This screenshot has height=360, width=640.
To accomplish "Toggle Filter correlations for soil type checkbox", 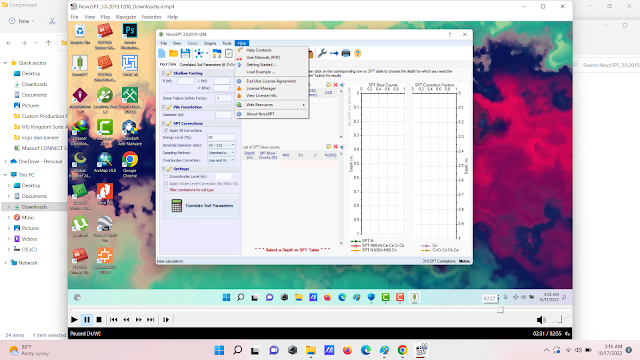I will pos(166,190).
